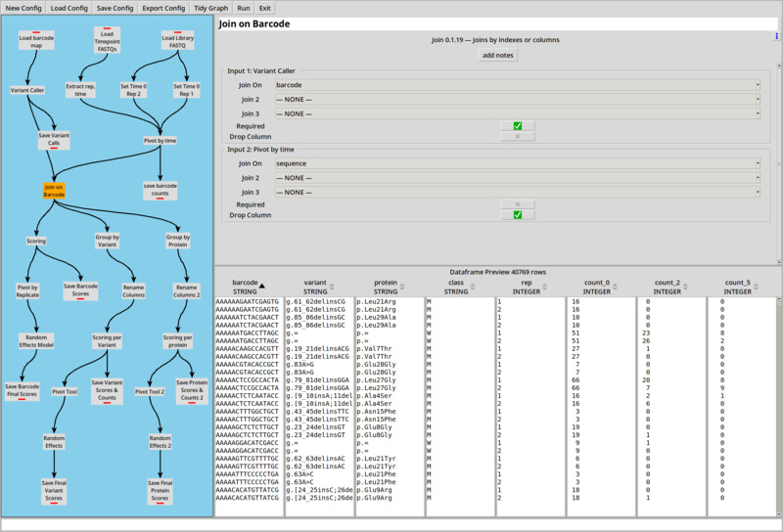The height and width of the screenshot is (532, 783).
Task: Select the Pivot by Replicate node
Action: (27, 291)
